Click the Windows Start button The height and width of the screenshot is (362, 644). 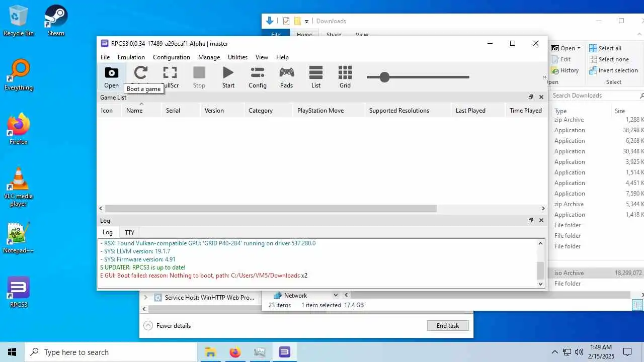click(x=12, y=352)
